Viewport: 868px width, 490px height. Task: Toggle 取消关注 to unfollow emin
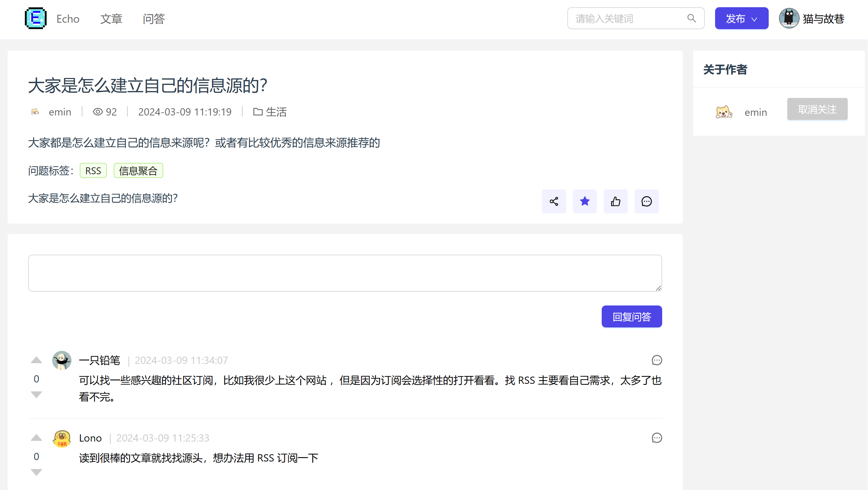pyautogui.click(x=817, y=109)
